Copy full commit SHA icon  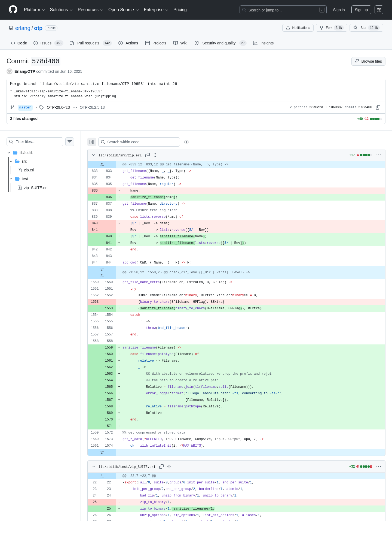click(x=378, y=107)
